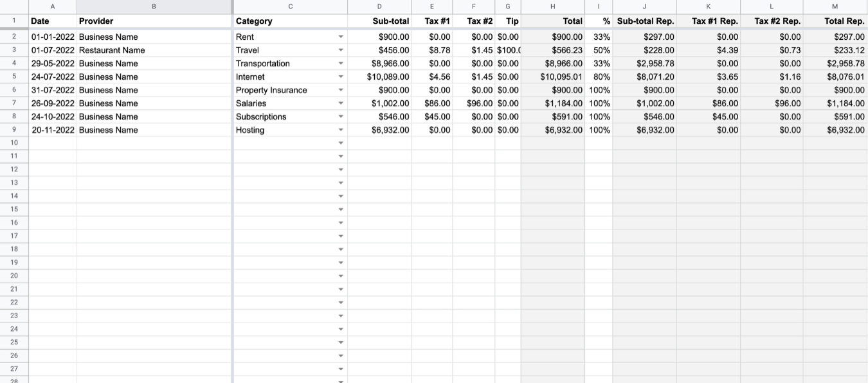Expand the Internet category dropdown arrow

[341, 77]
